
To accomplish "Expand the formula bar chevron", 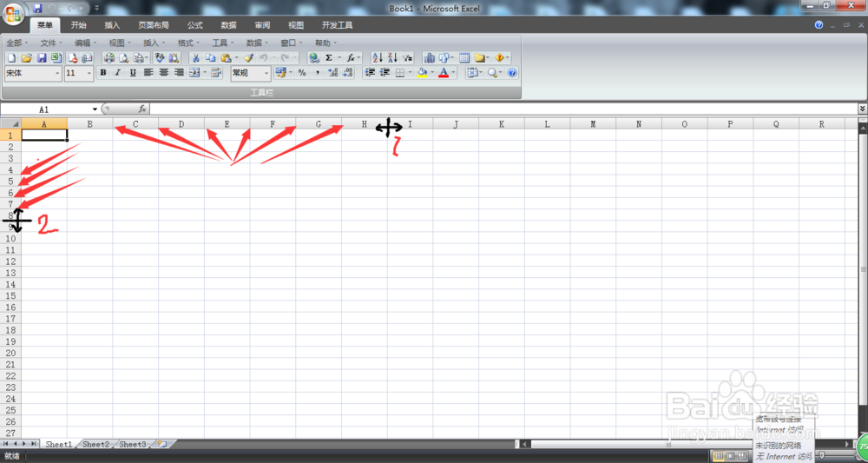I will pyautogui.click(x=862, y=109).
